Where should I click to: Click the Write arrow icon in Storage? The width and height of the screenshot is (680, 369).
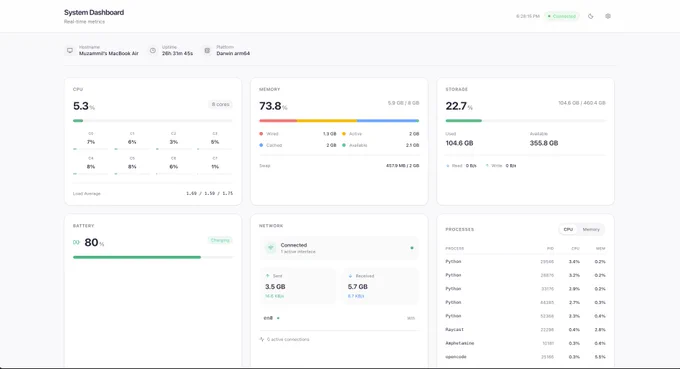[x=487, y=166]
